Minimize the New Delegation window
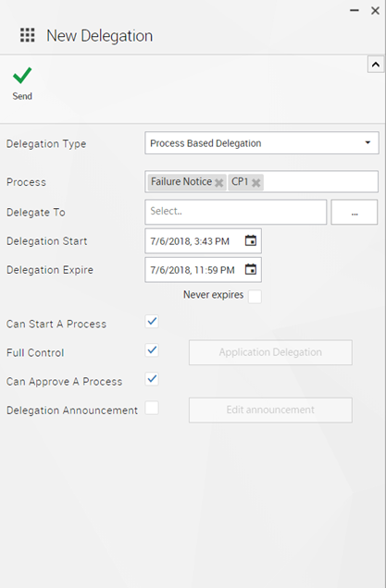Screen dimensions: 386x588 (355, 11)
